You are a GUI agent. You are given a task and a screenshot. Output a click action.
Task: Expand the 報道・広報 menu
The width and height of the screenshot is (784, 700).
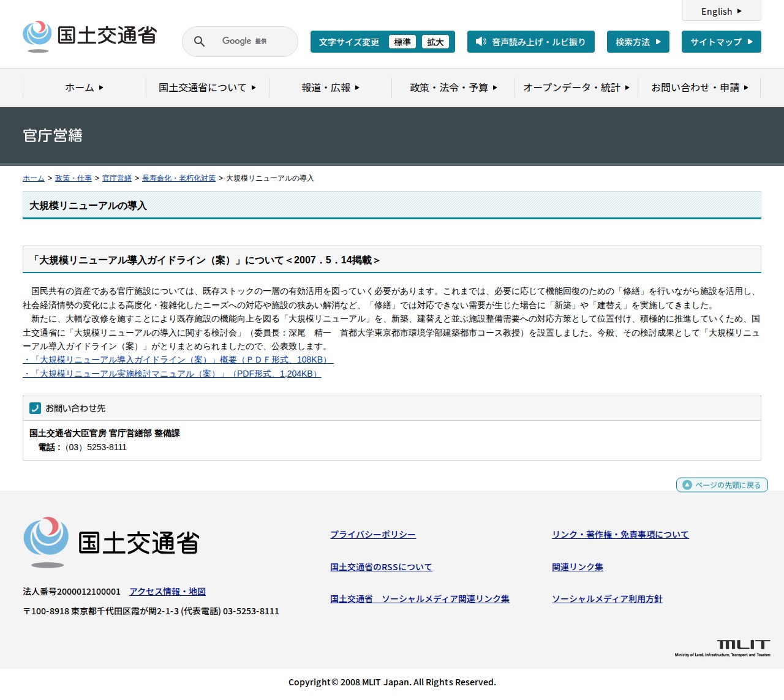330,88
